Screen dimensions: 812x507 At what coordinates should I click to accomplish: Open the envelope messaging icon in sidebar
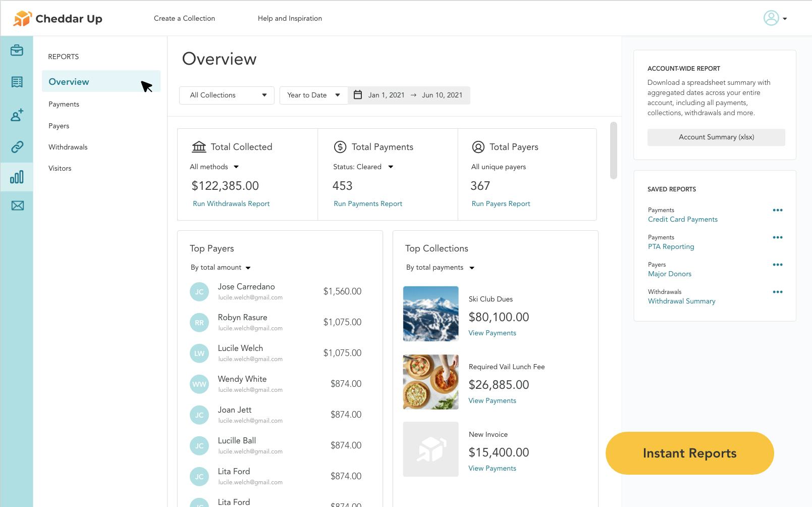tap(17, 206)
